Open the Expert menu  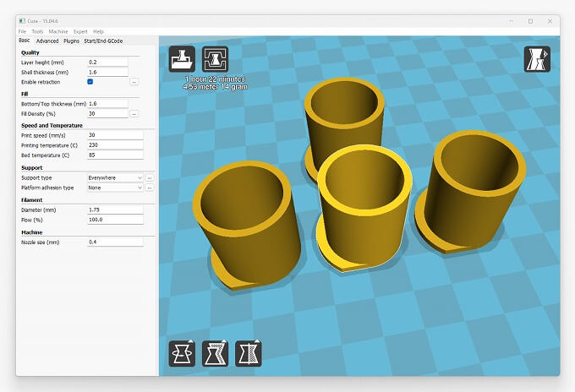point(79,31)
